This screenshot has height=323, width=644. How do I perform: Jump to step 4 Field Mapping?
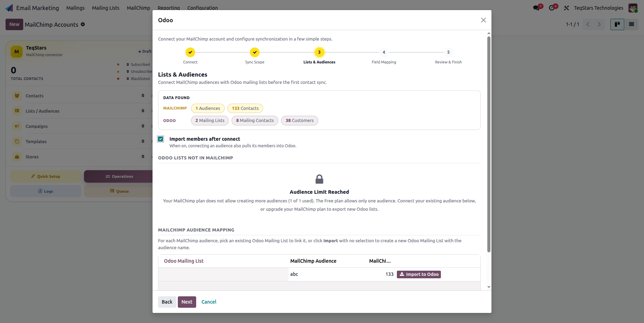click(384, 52)
